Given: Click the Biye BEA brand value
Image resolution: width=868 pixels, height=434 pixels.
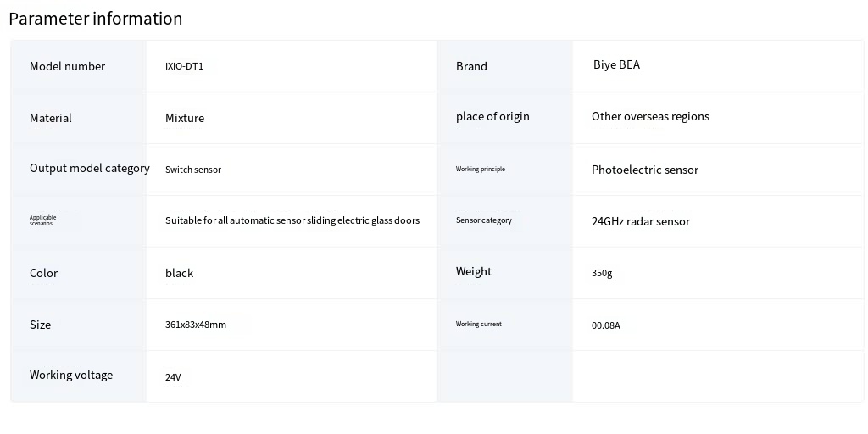Looking at the screenshot, I should pos(616,64).
